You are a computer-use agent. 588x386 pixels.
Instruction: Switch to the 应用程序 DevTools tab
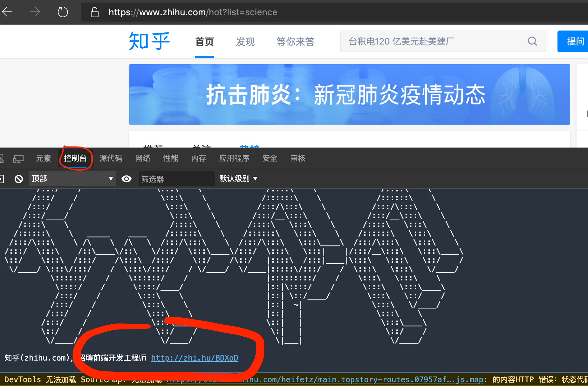pyautogui.click(x=234, y=158)
